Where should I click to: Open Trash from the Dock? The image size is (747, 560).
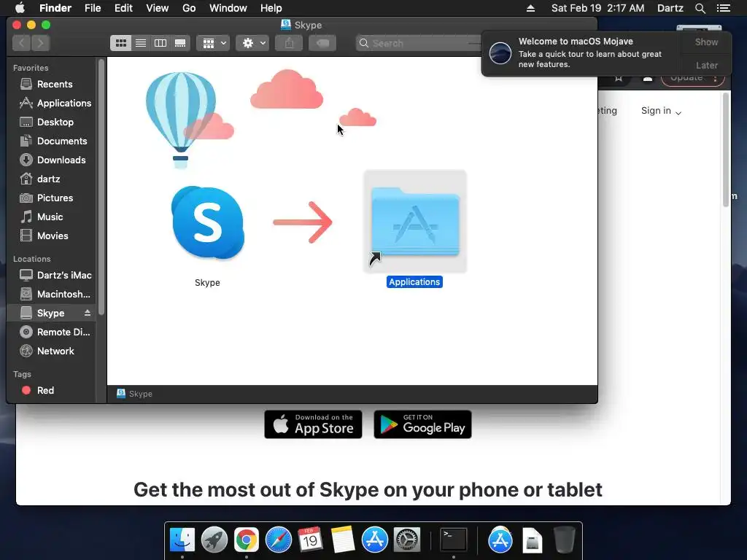pyautogui.click(x=565, y=540)
